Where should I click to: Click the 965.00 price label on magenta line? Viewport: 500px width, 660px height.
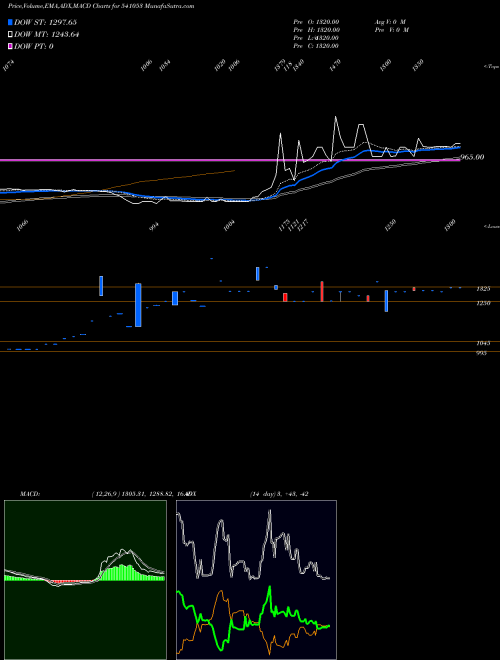point(472,157)
